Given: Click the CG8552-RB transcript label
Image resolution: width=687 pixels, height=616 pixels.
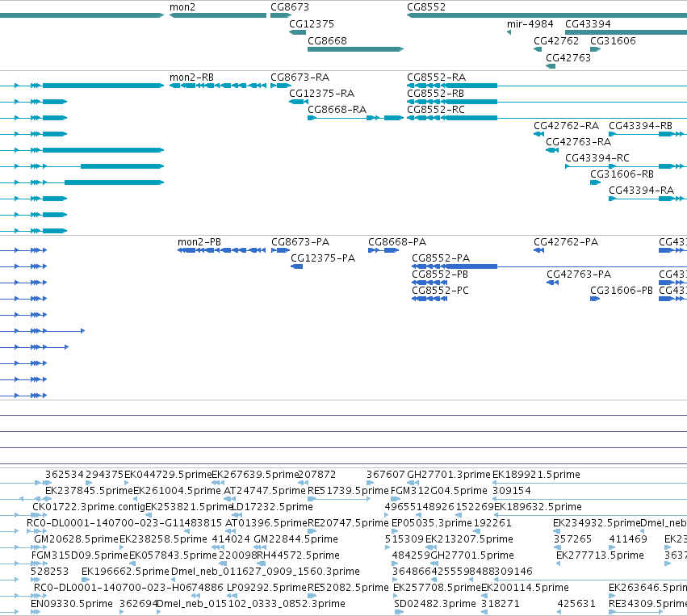Looking at the screenshot, I should [435, 94].
